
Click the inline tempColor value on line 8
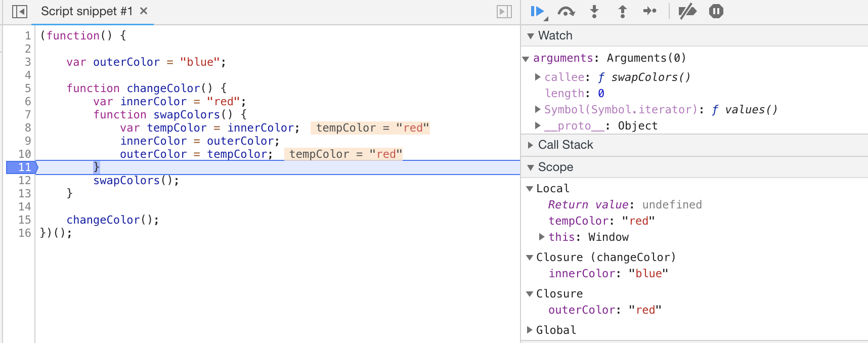click(370, 127)
